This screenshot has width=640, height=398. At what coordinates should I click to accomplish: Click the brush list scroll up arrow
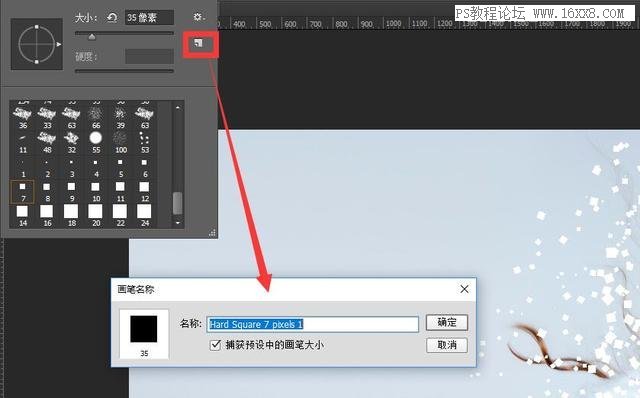[178, 107]
